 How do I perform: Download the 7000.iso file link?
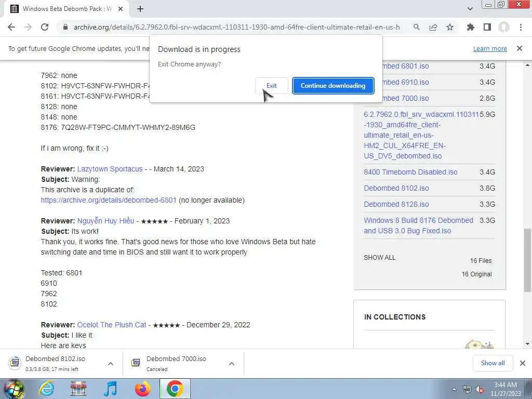(x=406, y=98)
